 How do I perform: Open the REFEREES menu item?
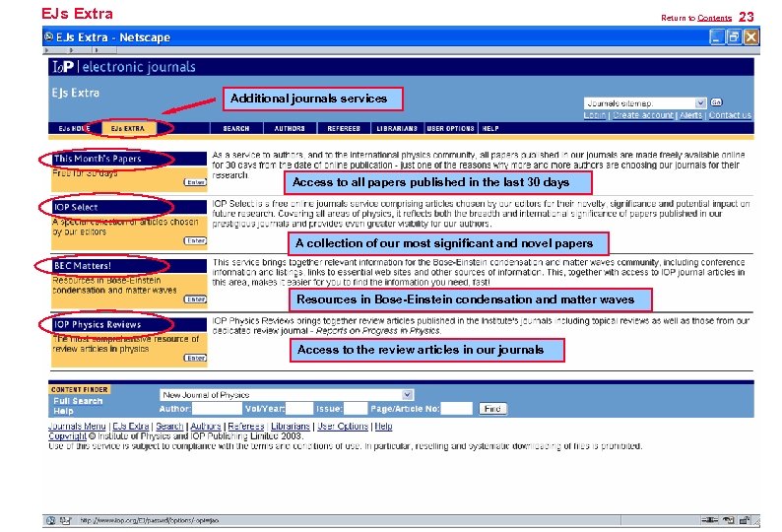coord(344,129)
